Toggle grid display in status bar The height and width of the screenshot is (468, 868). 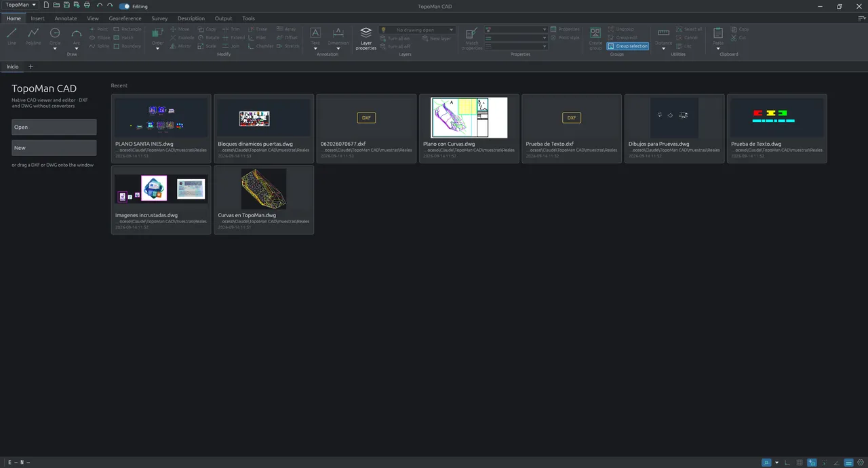[x=800, y=463]
